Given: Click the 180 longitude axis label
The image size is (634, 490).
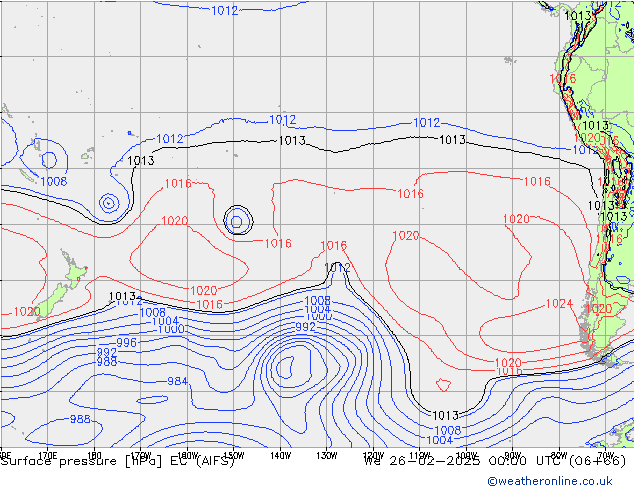Looking at the screenshot, I should tap(94, 456).
